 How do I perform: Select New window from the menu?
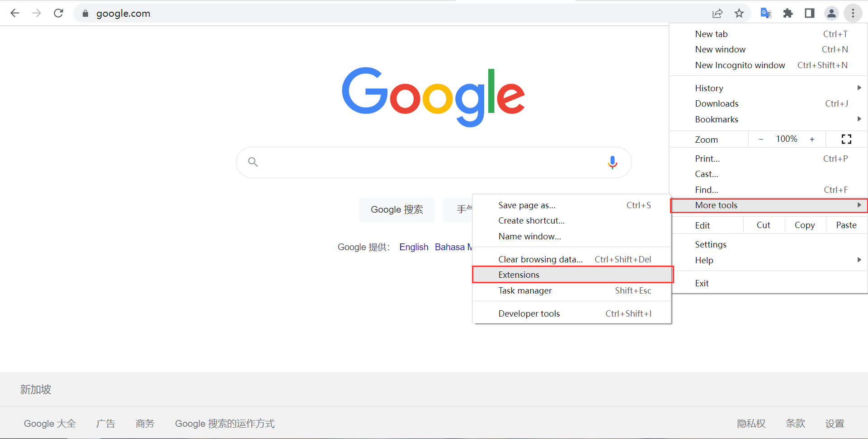769,49
